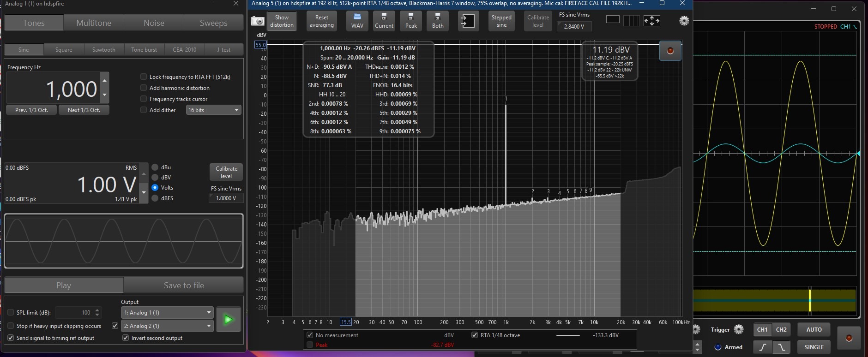
Task: Click the scope gear left of Trigger label
Action: 696,329
